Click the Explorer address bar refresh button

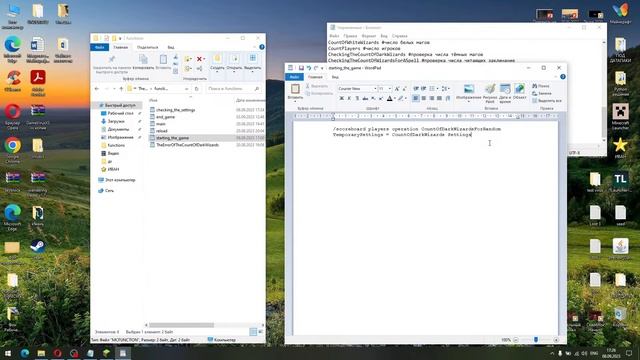pyautogui.click(x=196, y=89)
